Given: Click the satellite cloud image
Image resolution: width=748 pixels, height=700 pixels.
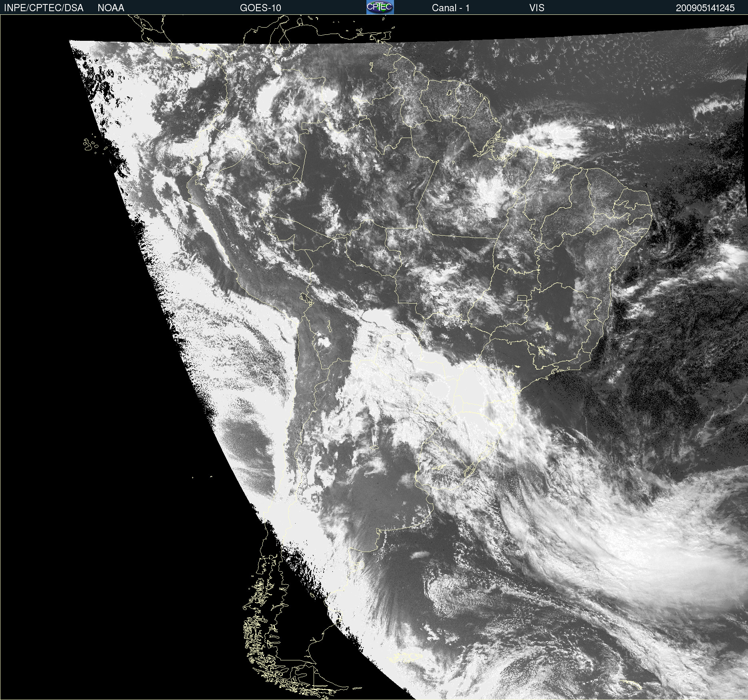Looking at the screenshot, I should (374, 357).
